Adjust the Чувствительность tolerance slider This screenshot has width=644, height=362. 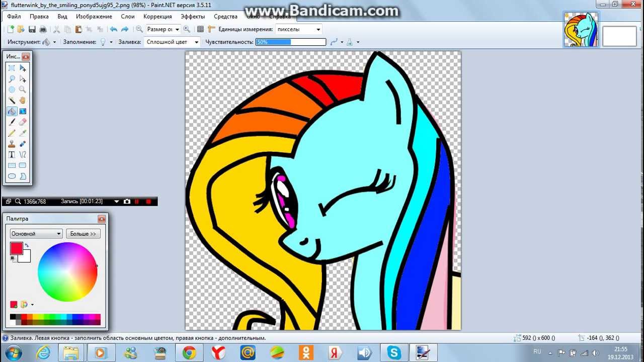pos(291,42)
